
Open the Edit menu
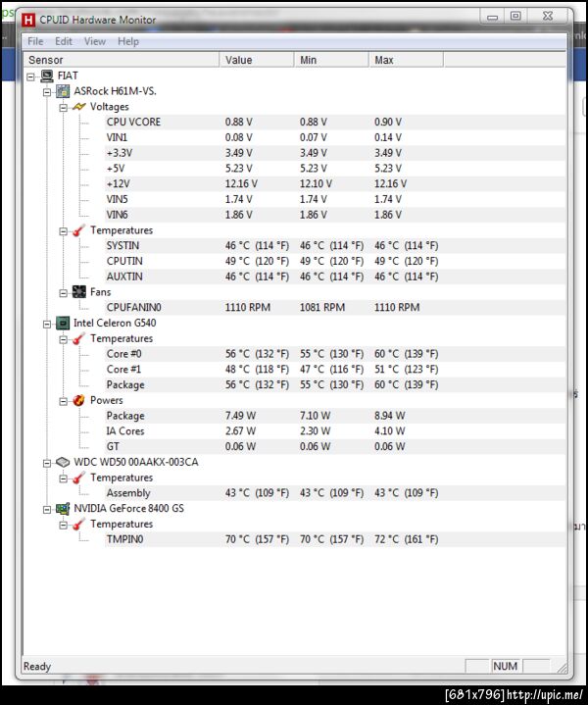coord(64,41)
